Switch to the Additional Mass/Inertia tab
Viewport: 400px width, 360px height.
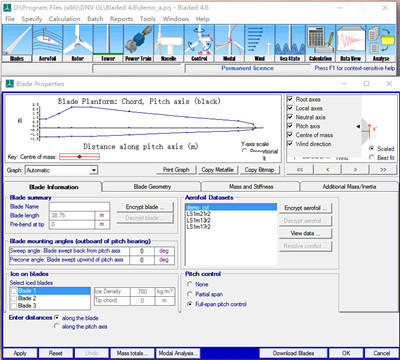click(349, 187)
